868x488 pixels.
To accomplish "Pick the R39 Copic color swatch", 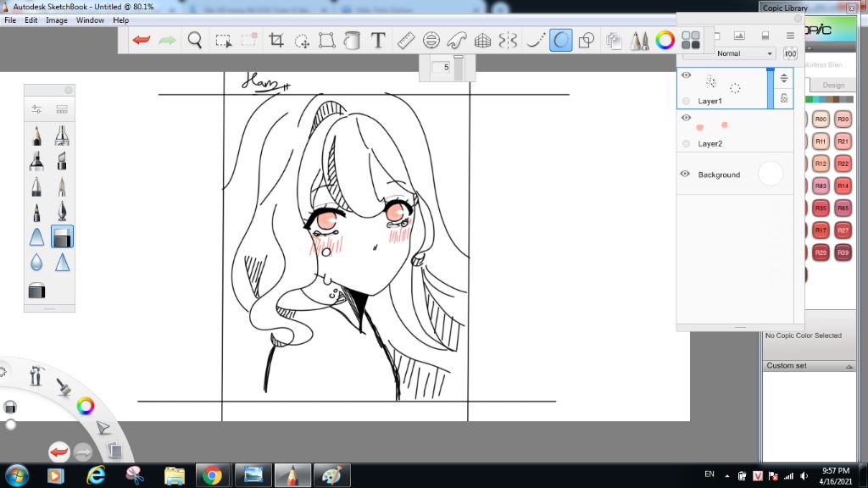I will 843,252.
